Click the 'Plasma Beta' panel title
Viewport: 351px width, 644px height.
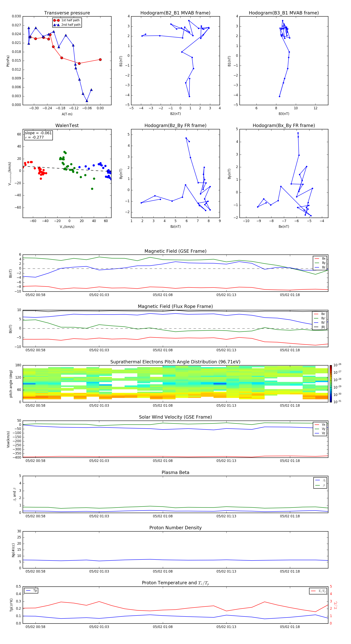pos(175,472)
